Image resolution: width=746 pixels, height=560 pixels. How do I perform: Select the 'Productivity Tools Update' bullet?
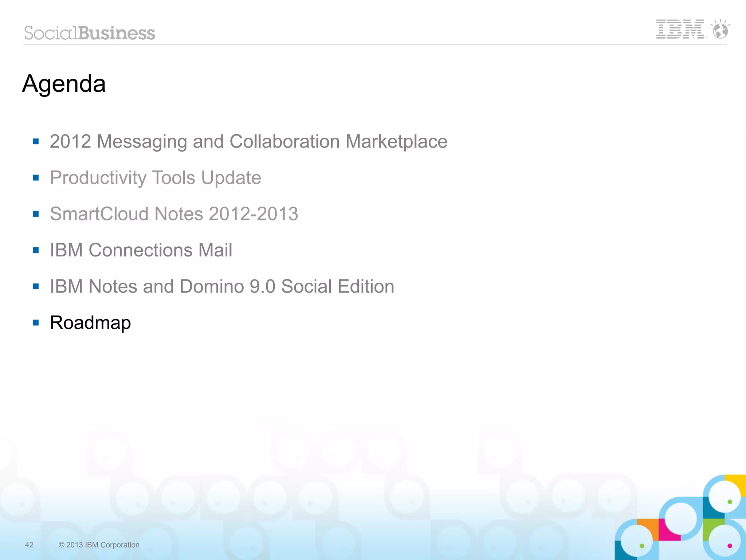(x=156, y=178)
